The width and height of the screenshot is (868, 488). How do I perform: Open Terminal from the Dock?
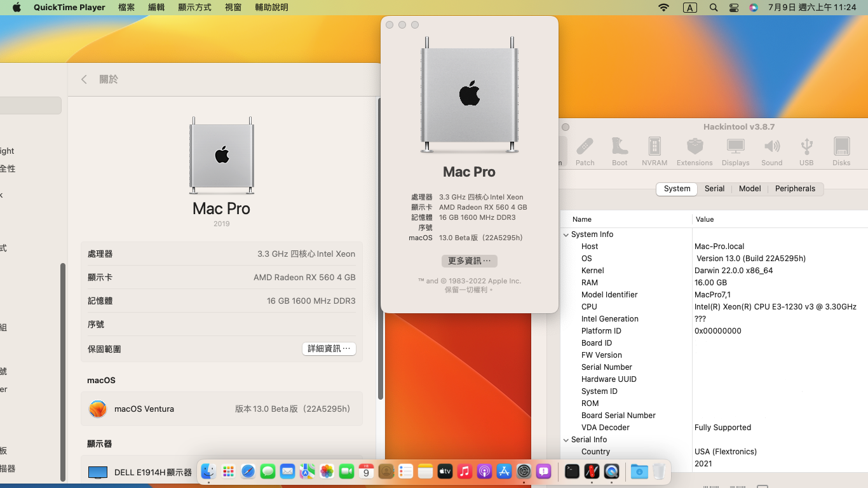pyautogui.click(x=572, y=471)
